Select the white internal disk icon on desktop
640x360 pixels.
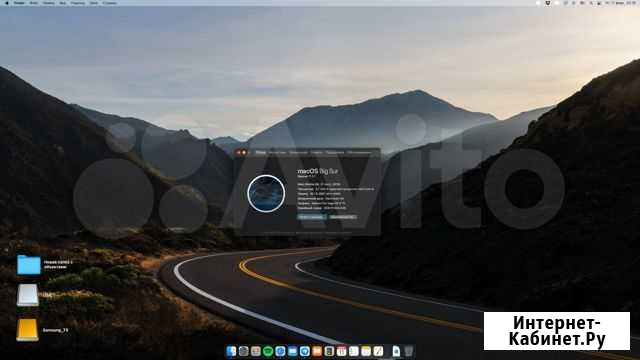tap(27, 295)
